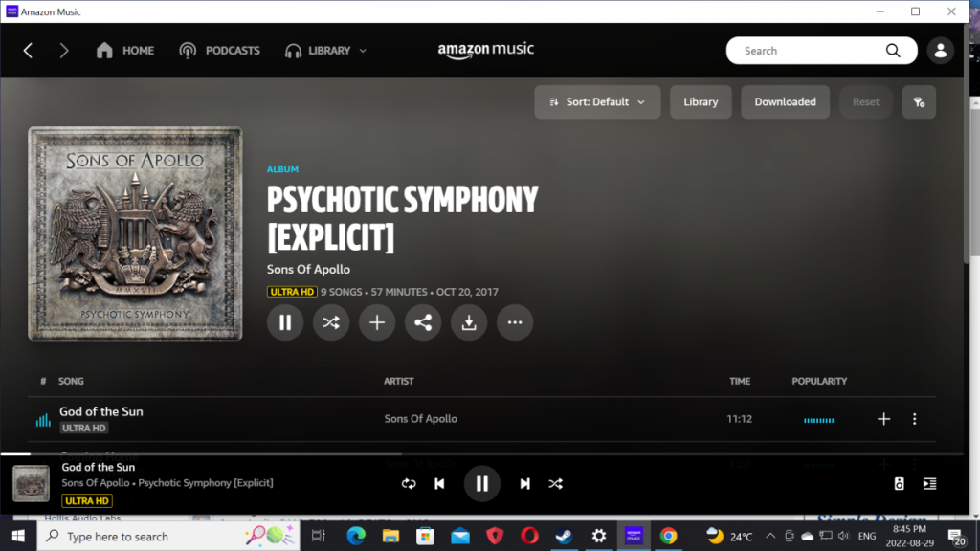Open the Windows notification center
Image resolution: width=980 pixels, height=551 pixels.
click(x=956, y=538)
